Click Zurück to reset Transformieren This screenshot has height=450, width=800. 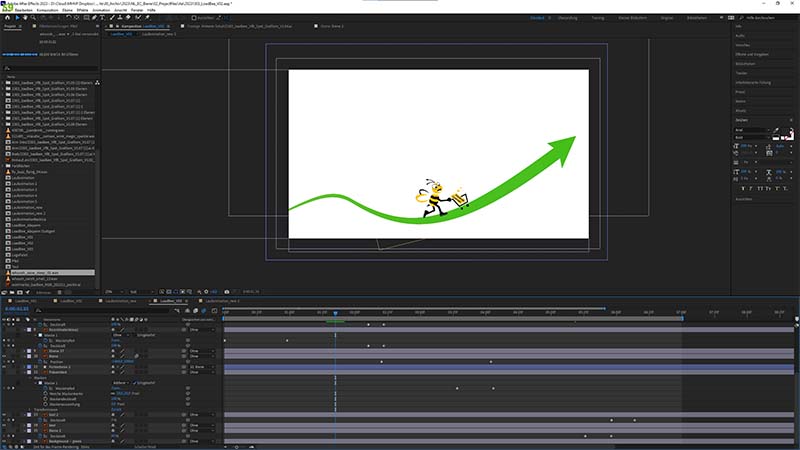(x=117, y=409)
